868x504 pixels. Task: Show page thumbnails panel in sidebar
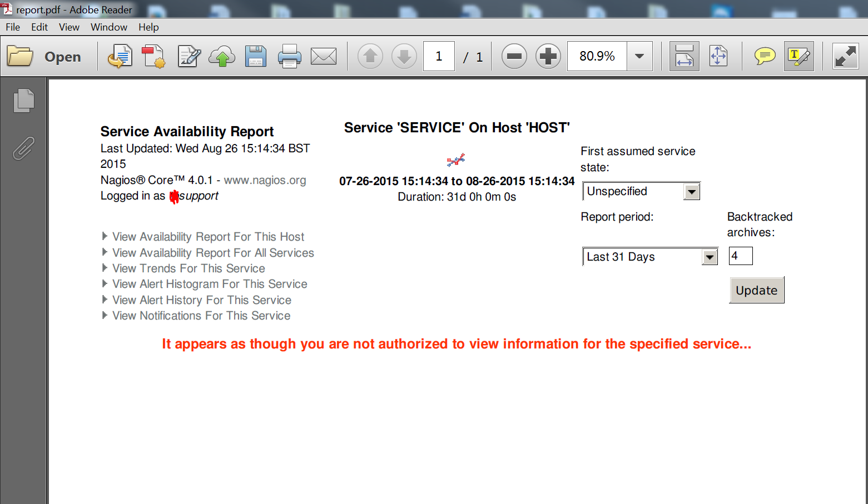click(x=23, y=101)
